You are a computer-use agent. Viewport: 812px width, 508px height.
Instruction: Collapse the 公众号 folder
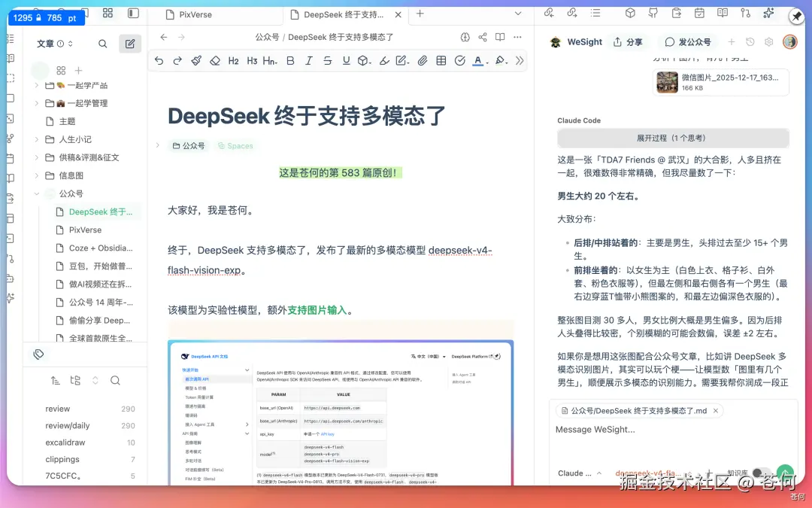pyautogui.click(x=36, y=193)
